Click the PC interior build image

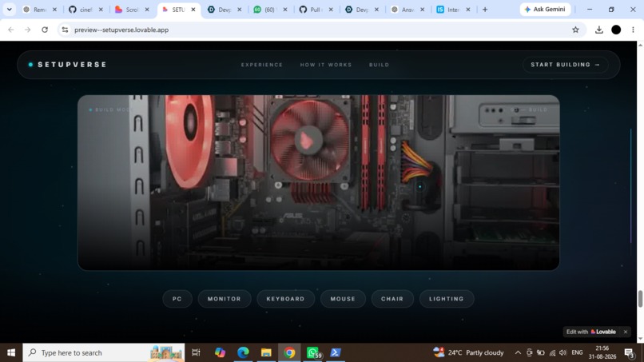pos(318,182)
